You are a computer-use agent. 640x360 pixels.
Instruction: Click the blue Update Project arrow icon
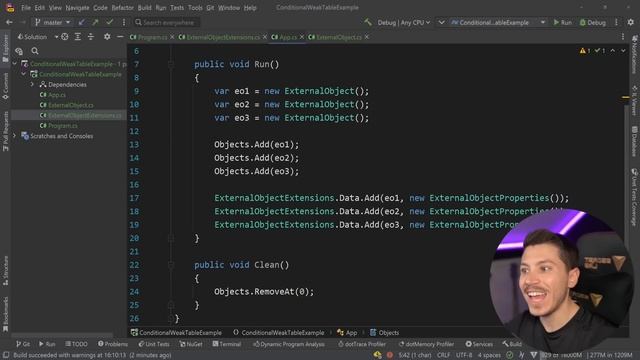tap(82, 22)
